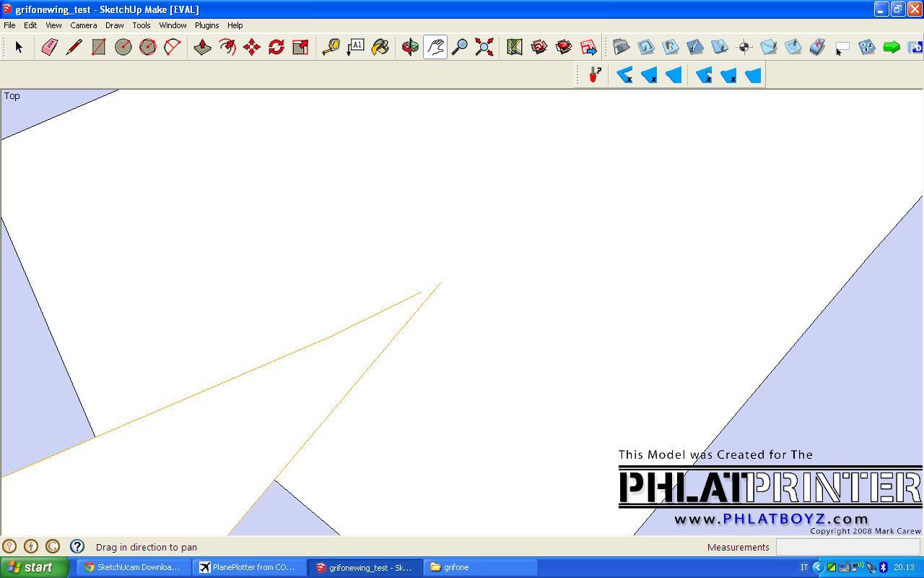
Task: Click the Zoom Extents icon
Action: click(x=484, y=47)
